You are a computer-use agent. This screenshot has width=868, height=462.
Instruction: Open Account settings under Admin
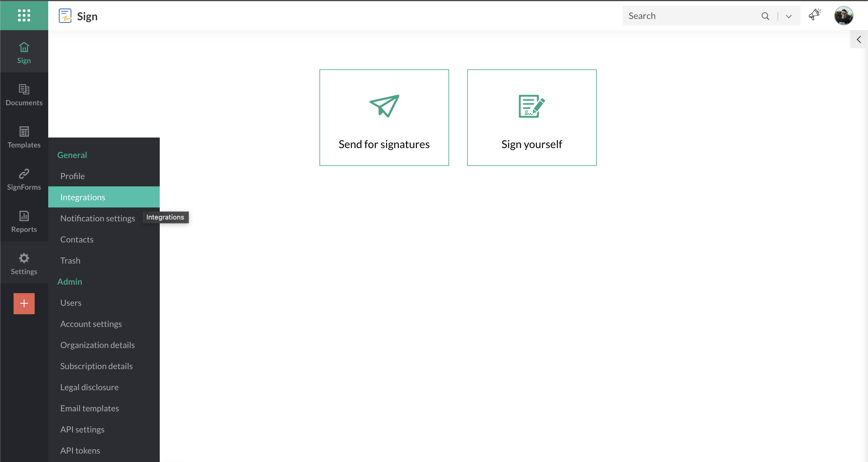pyautogui.click(x=91, y=324)
